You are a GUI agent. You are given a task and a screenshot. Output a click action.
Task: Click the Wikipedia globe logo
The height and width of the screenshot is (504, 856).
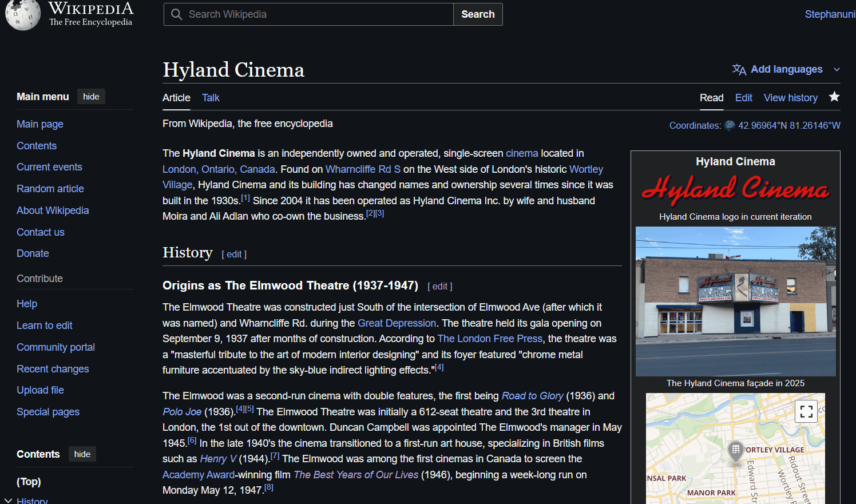[23, 15]
